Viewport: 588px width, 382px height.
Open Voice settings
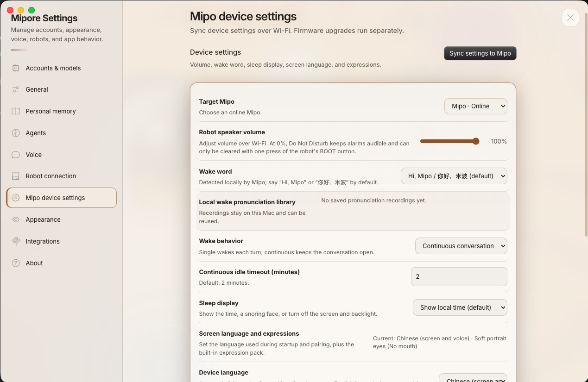pyautogui.click(x=61, y=155)
